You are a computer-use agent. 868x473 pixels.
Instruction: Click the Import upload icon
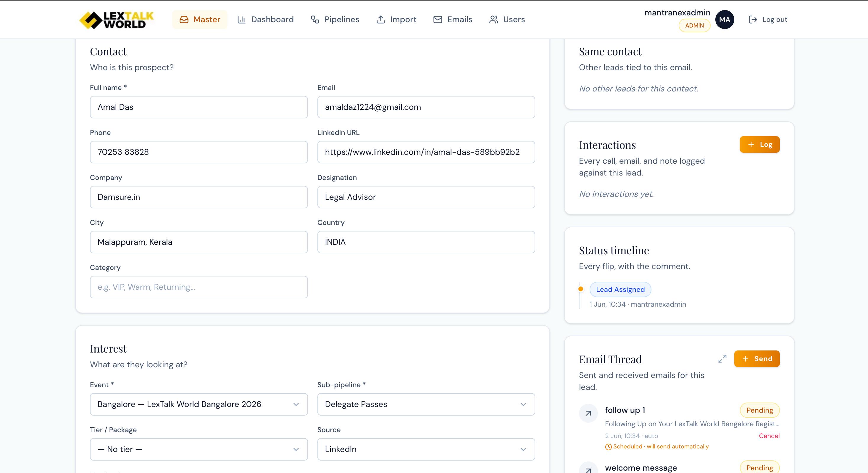pyautogui.click(x=380, y=20)
